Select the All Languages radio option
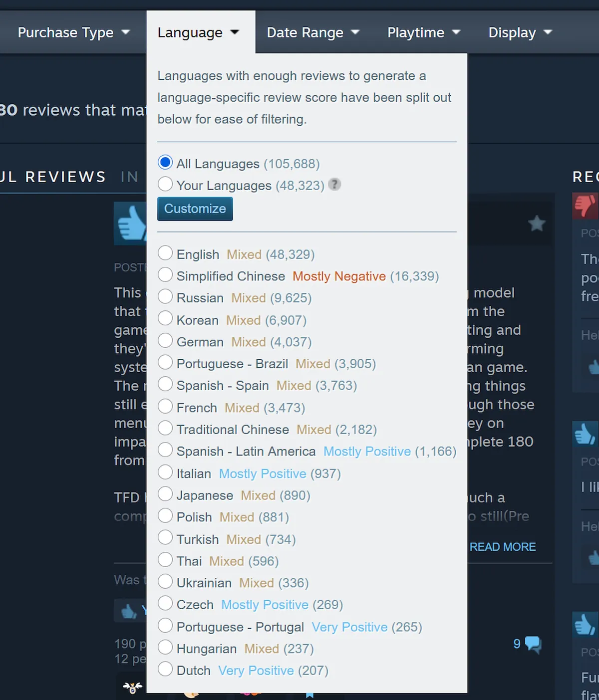 pyautogui.click(x=165, y=163)
